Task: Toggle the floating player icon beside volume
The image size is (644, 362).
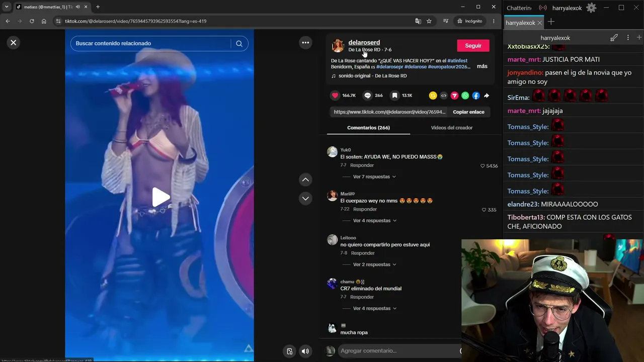Action: (x=289, y=351)
